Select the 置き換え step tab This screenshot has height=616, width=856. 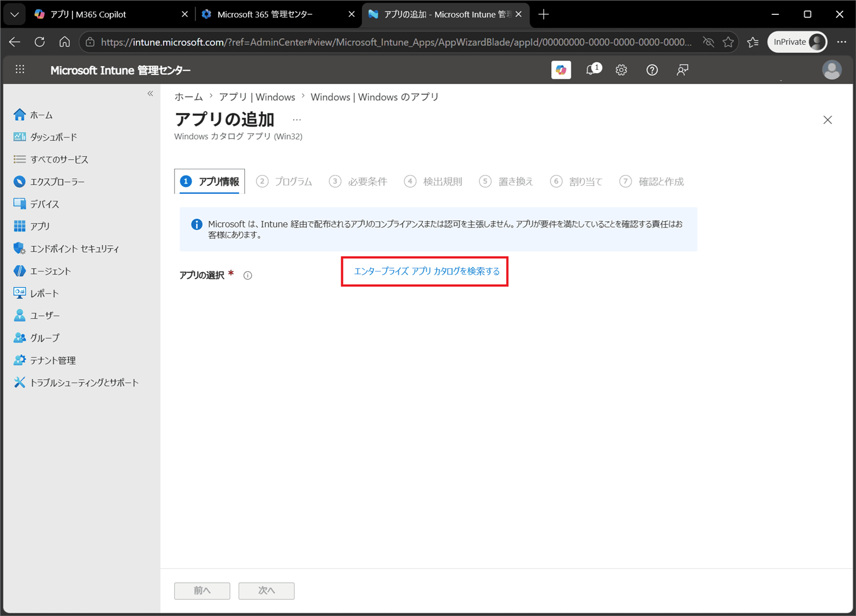point(506,181)
